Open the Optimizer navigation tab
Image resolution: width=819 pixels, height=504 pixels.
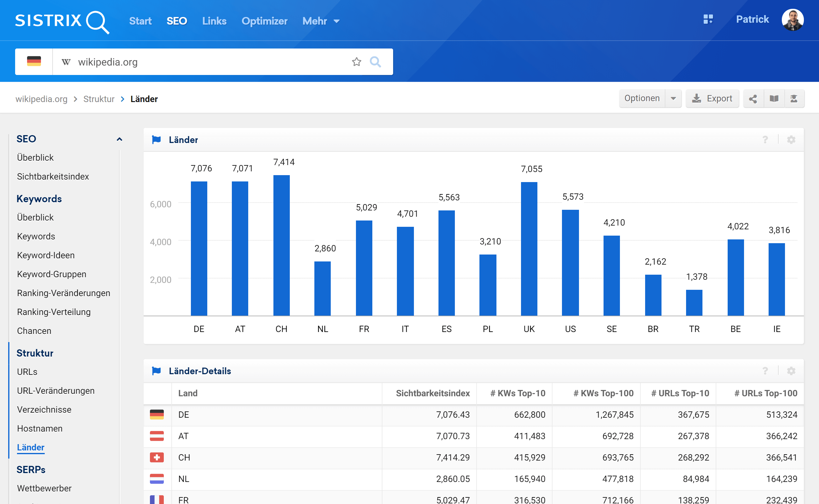264,21
